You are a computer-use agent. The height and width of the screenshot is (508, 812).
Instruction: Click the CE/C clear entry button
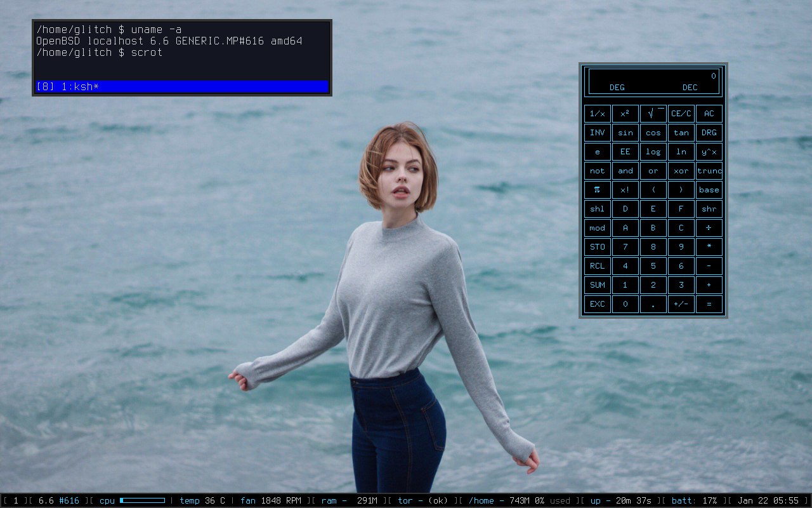[681, 114]
